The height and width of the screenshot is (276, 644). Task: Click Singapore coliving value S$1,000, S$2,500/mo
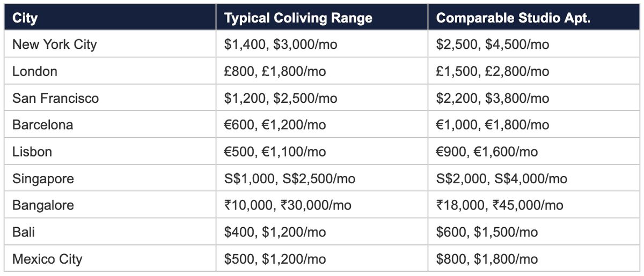coord(290,178)
